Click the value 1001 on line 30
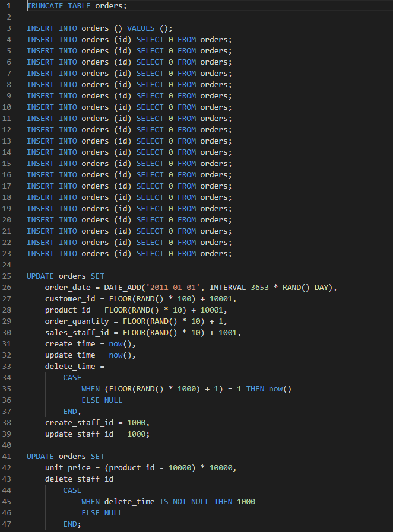Image resolution: width=393 pixels, height=532 pixels. click(x=227, y=332)
